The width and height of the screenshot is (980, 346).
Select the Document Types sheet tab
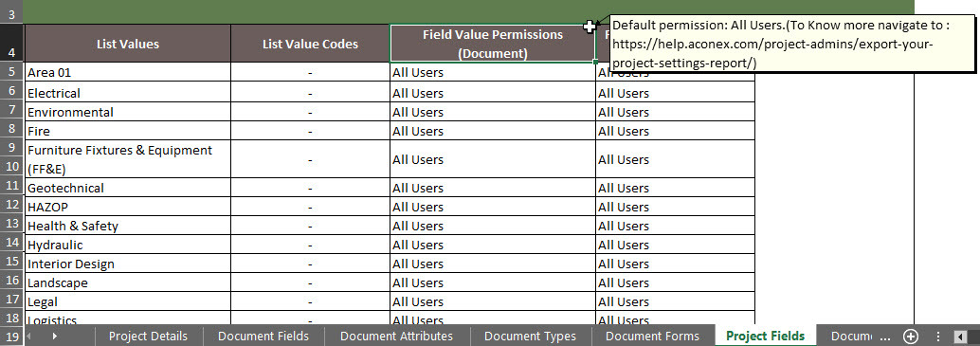point(530,336)
